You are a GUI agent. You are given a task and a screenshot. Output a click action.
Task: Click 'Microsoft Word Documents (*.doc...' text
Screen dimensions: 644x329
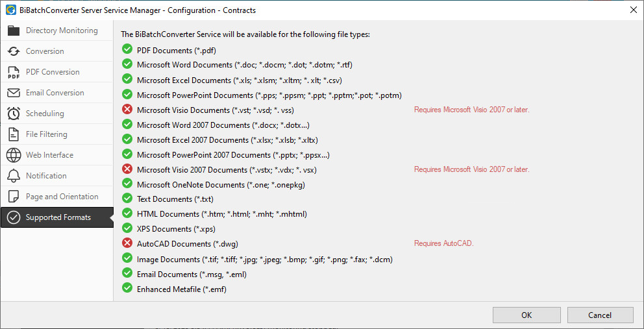(x=245, y=65)
